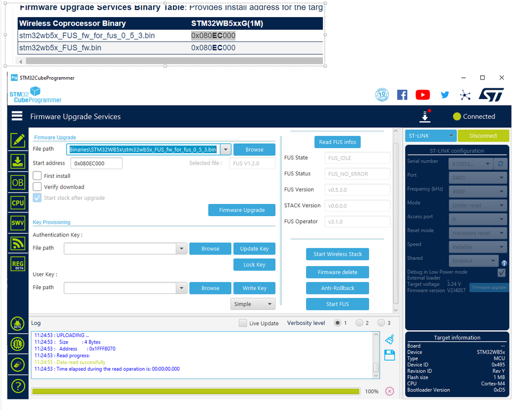Open the Reset mode dropdown
The image size is (532, 410).
[478, 233]
